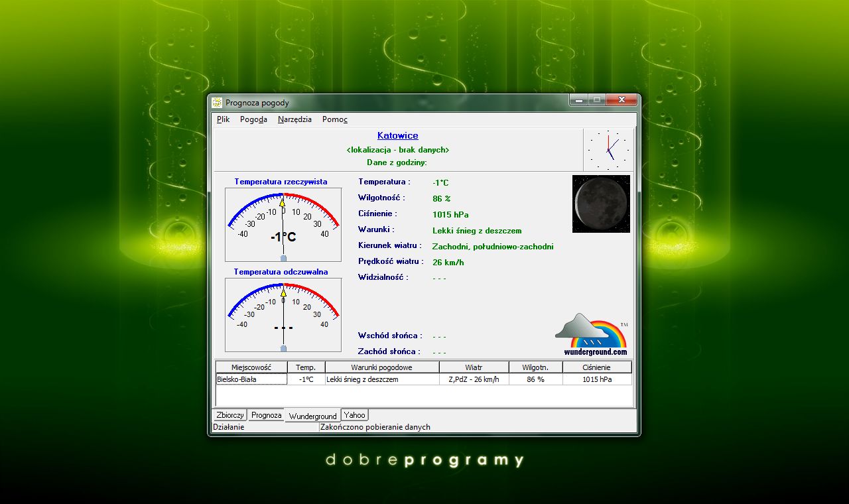
Task: Sort by the Temp. column header
Action: [306, 367]
